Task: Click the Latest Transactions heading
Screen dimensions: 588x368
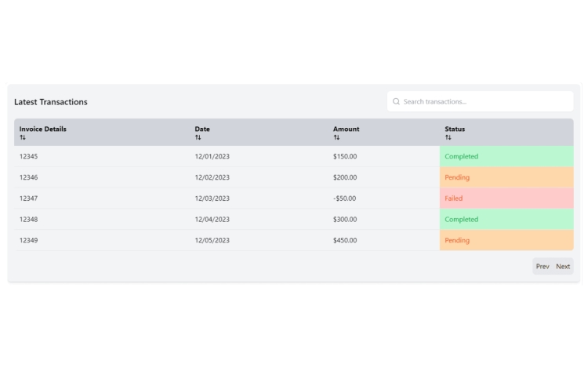Action: (51, 102)
